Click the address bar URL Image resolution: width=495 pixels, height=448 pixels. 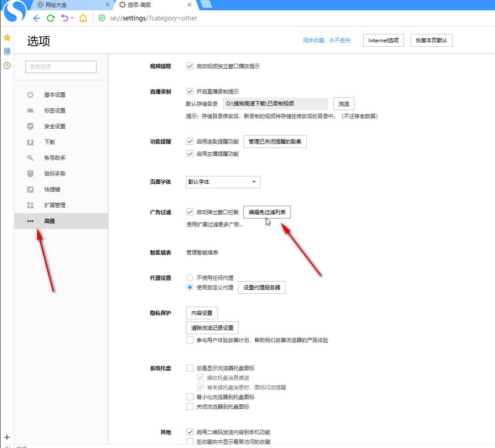tap(153, 18)
